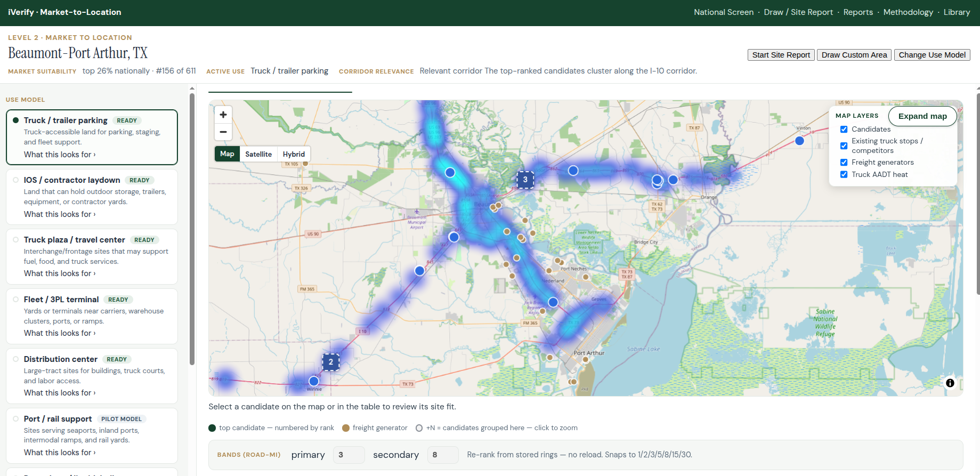Image resolution: width=980 pixels, height=476 pixels.
Task: Toggle Existing truck stops / competitors layer
Action: coord(844,146)
